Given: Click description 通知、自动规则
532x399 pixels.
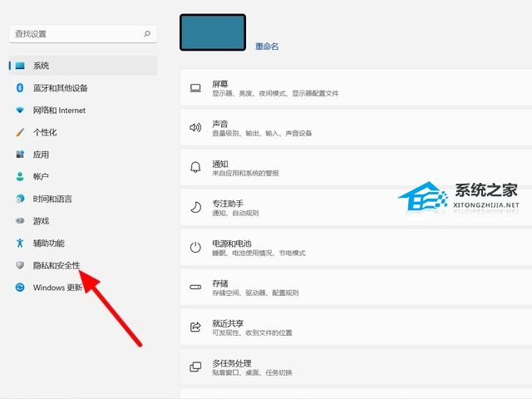Looking at the screenshot, I should click(235, 213).
